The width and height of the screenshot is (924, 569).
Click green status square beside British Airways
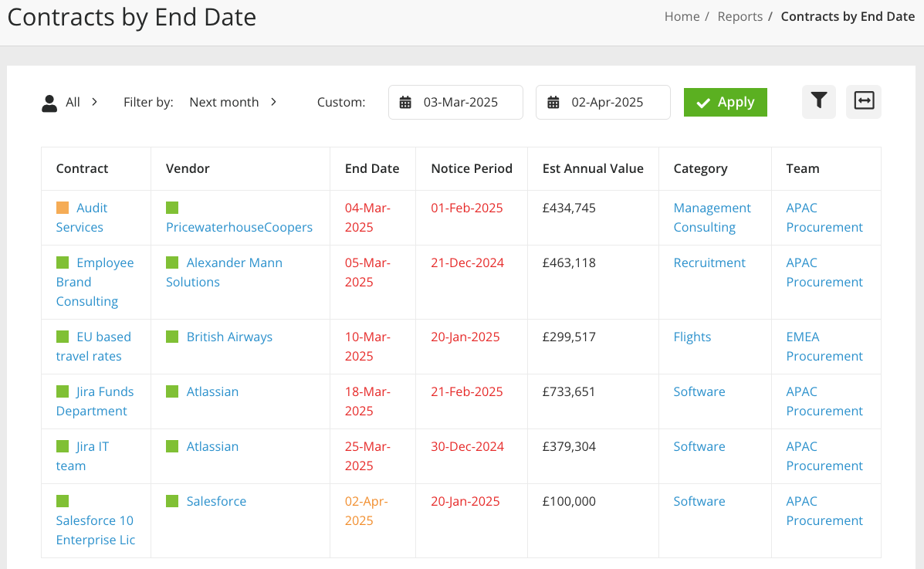(172, 337)
